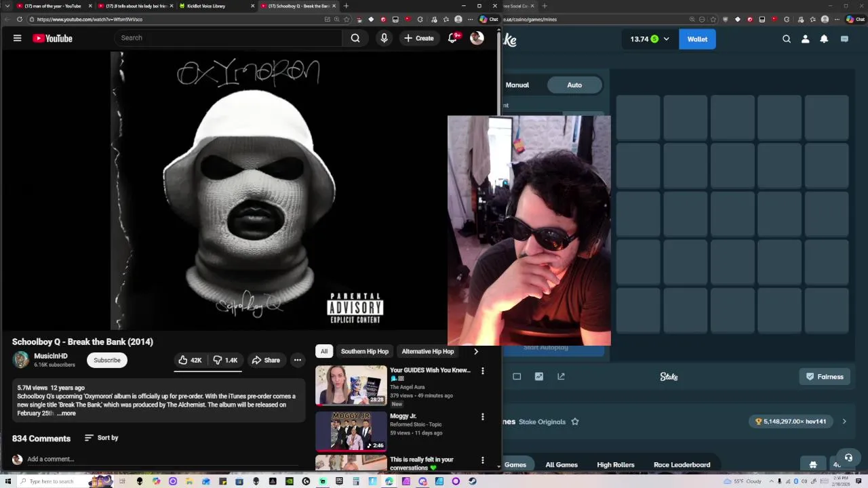This screenshot has width=868, height=488.
Task: Open the All Games tab on Stake
Action: [561, 465]
